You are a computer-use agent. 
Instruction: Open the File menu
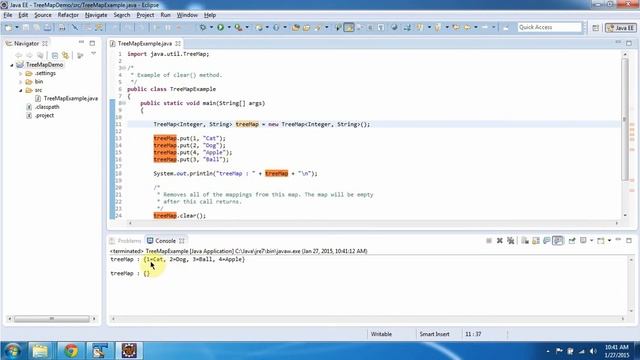coord(8,15)
